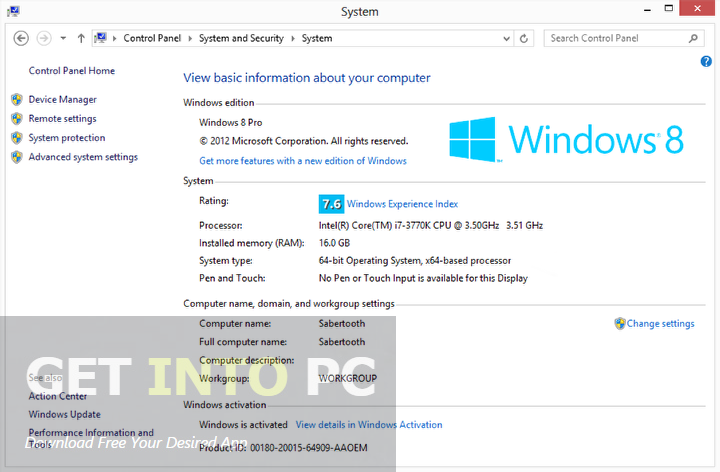Open Help via blue question mark

(x=706, y=61)
